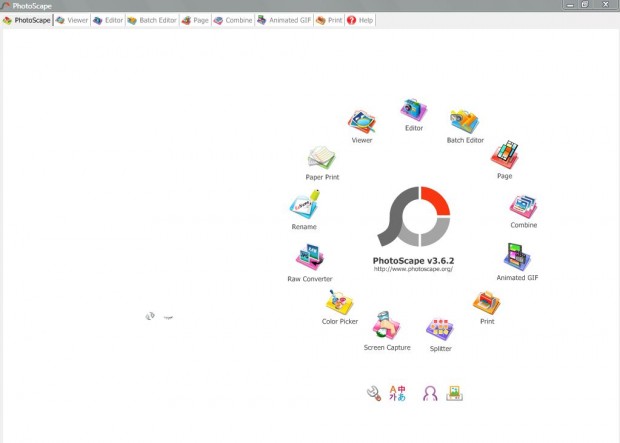Viewport: 620px width, 443px height.
Task: Open the Batch Editor tab
Action: 152,20
